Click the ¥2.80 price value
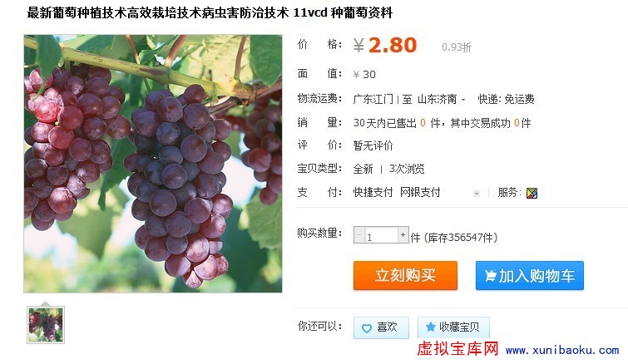Viewport: 628px width, 364px height. (385, 45)
